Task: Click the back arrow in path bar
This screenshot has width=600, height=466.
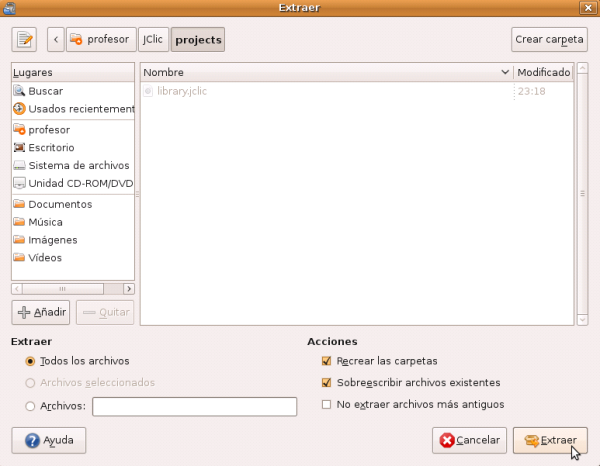Action: [55, 40]
